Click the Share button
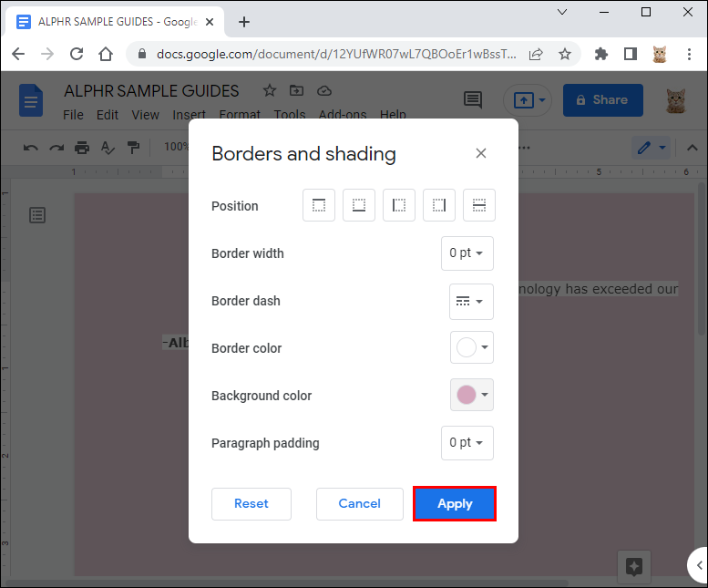 pyautogui.click(x=603, y=100)
